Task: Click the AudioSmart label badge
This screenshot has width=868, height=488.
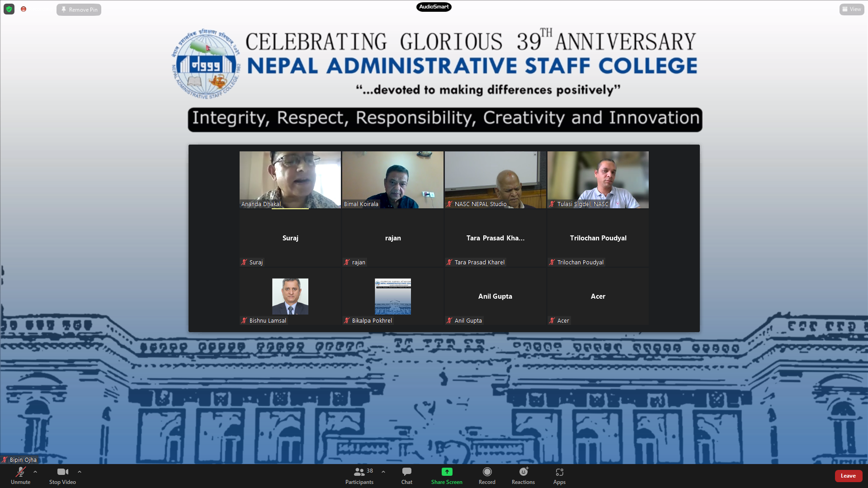Action: point(434,7)
